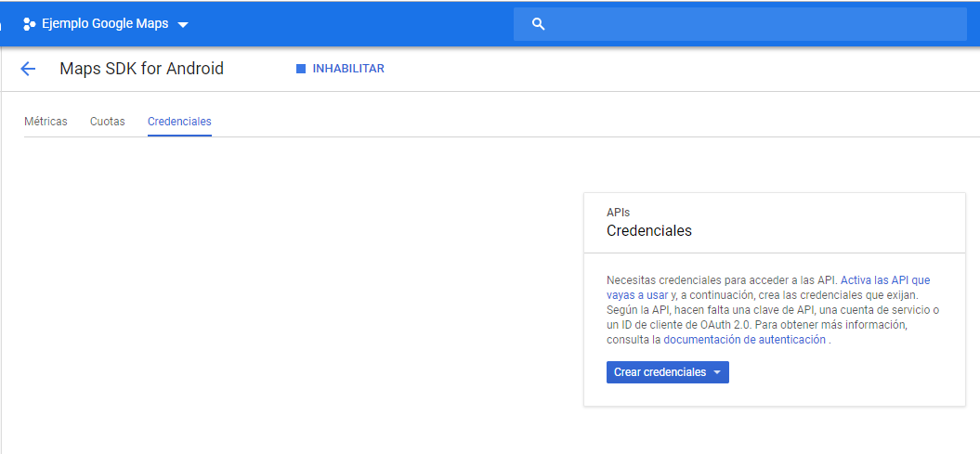This screenshot has width=980, height=454.
Task: Switch to the Métricas tab
Action: tap(46, 122)
